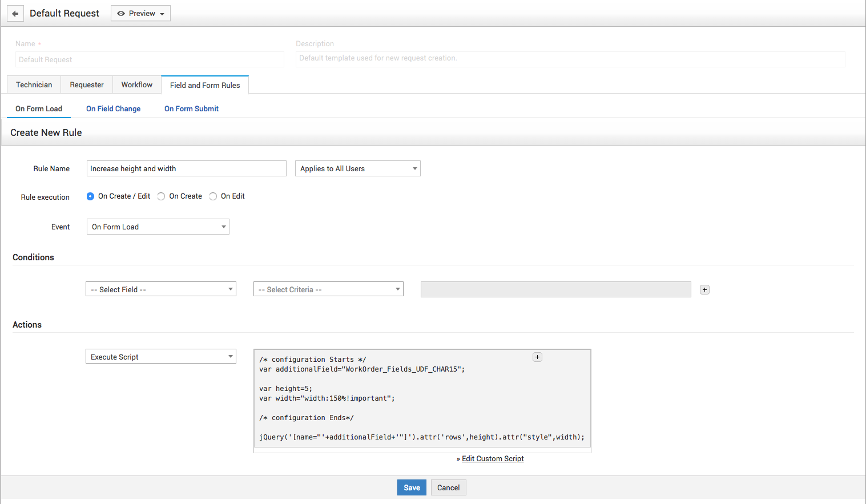Click into the Rule Name text field
Image resolution: width=866 pixels, height=504 pixels.
coord(186,169)
